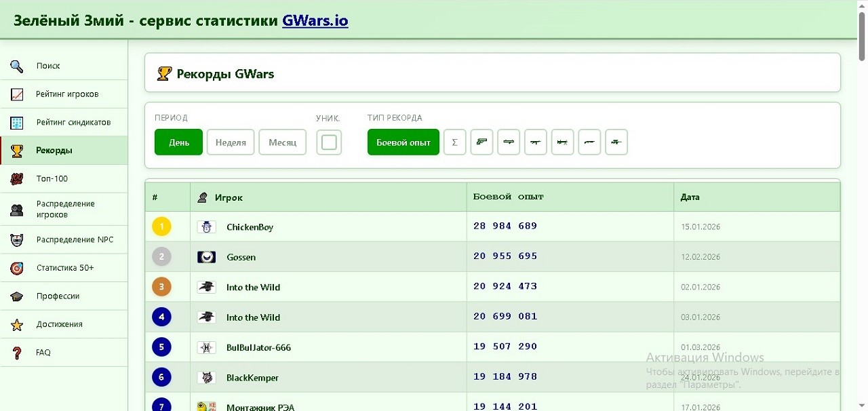The height and width of the screenshot is (411, 868).
Task: Click the star icon beside Достижения
Action: click(17, 325)
